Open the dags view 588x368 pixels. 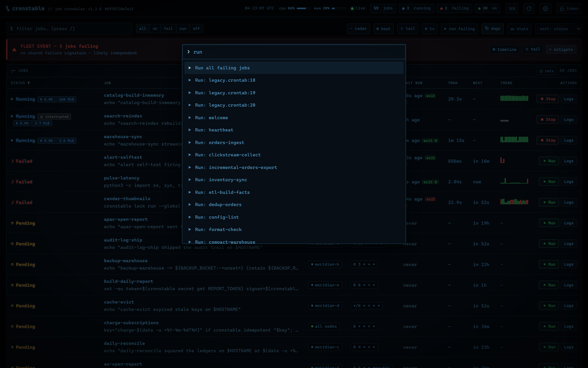[x=492, y=29]
